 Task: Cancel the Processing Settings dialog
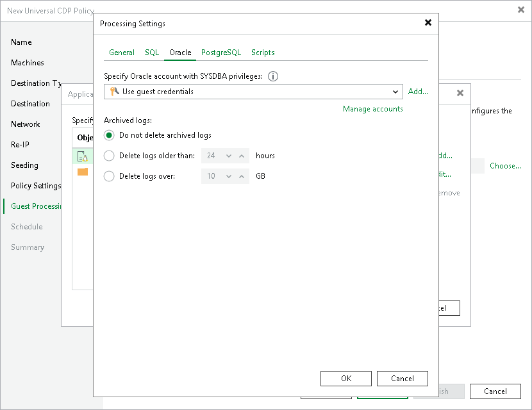pyautogui.click(x=402, y=379)
